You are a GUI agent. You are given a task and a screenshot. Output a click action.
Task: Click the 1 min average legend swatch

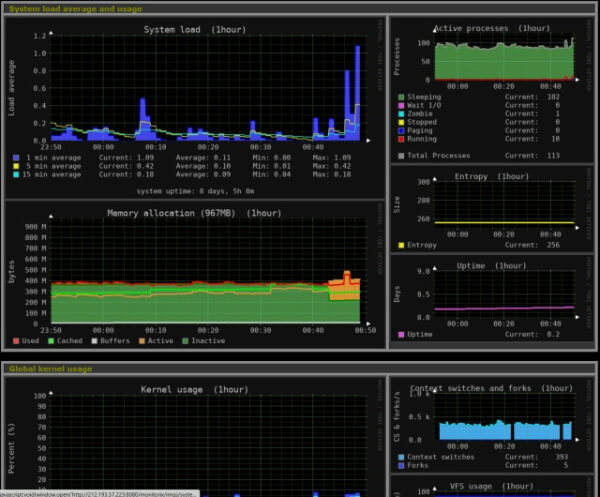(x=17, y=158)
